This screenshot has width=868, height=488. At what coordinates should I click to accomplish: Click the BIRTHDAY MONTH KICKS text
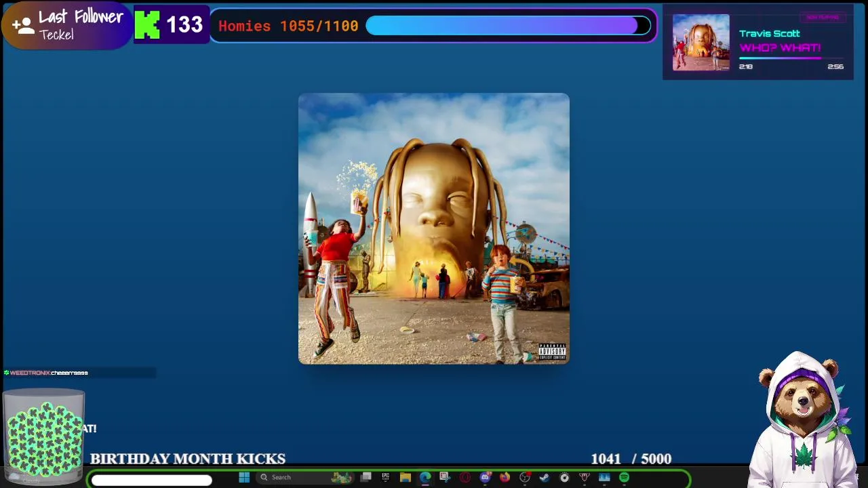coord(188,459)
